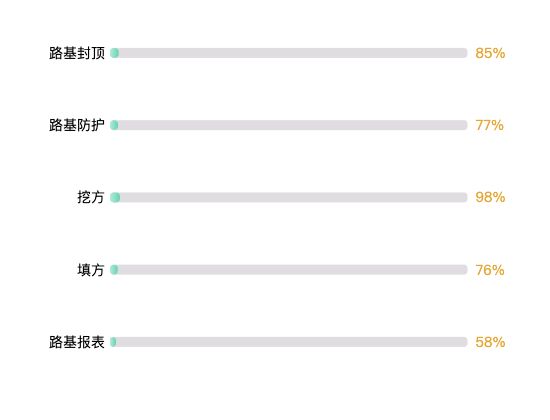Click green fill knob of 填方 bar
Viewport: 550px width, 420px height.
pyautogui.click(x=114, y=269)
